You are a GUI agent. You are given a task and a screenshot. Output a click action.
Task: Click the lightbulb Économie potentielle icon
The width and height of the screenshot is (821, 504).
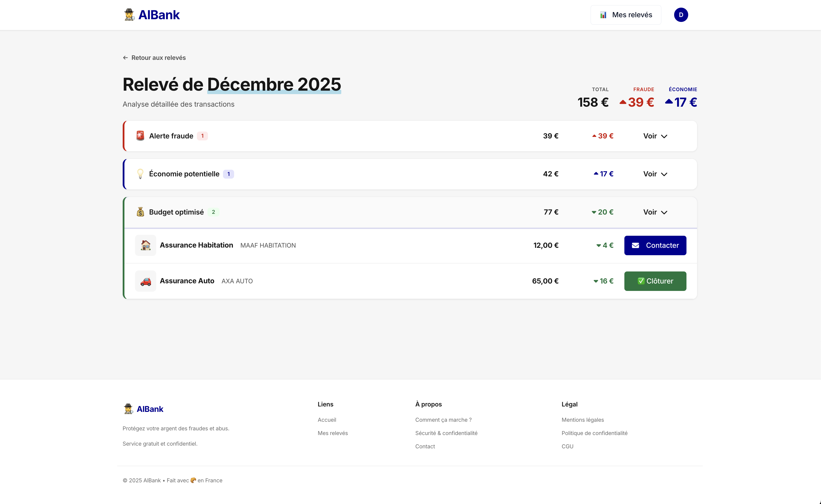pos(140,174)
